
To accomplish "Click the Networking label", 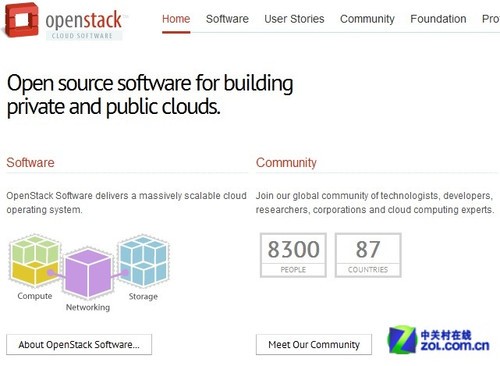I will pos(88,307).
